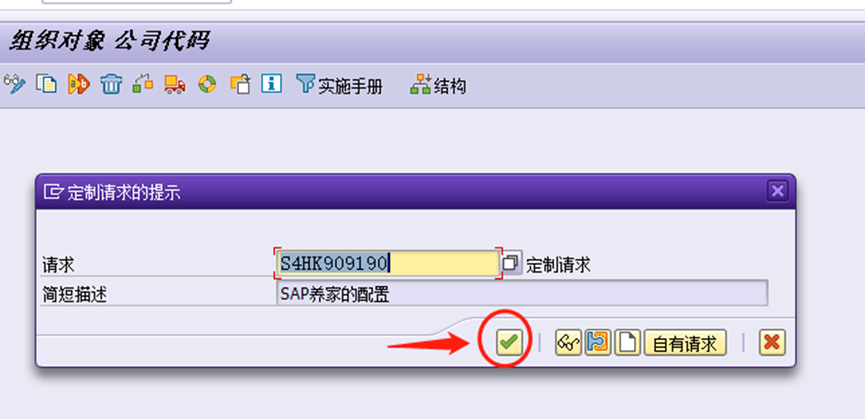
Task: Click the green-orange squares assignment icon
Action: click(x=143, y=84)
